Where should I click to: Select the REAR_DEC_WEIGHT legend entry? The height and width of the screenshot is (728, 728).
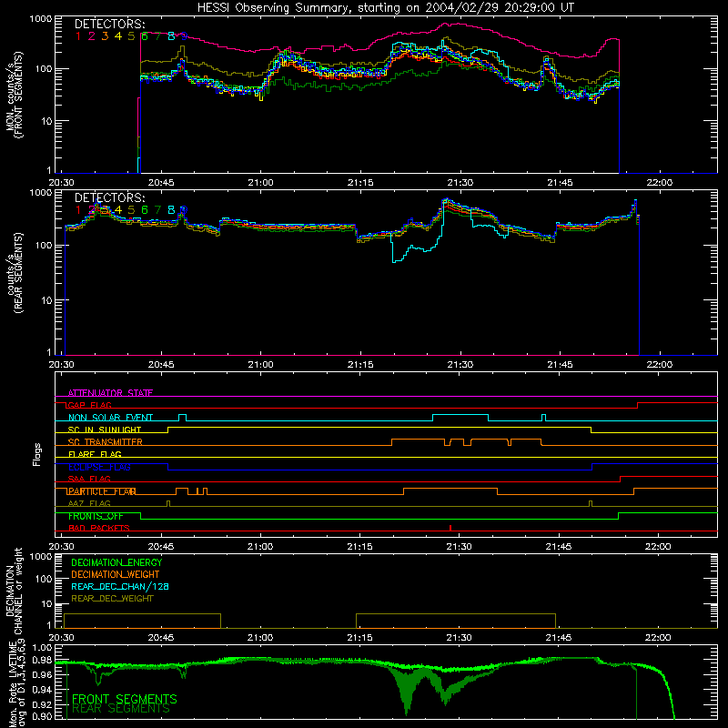coord(112,599)
